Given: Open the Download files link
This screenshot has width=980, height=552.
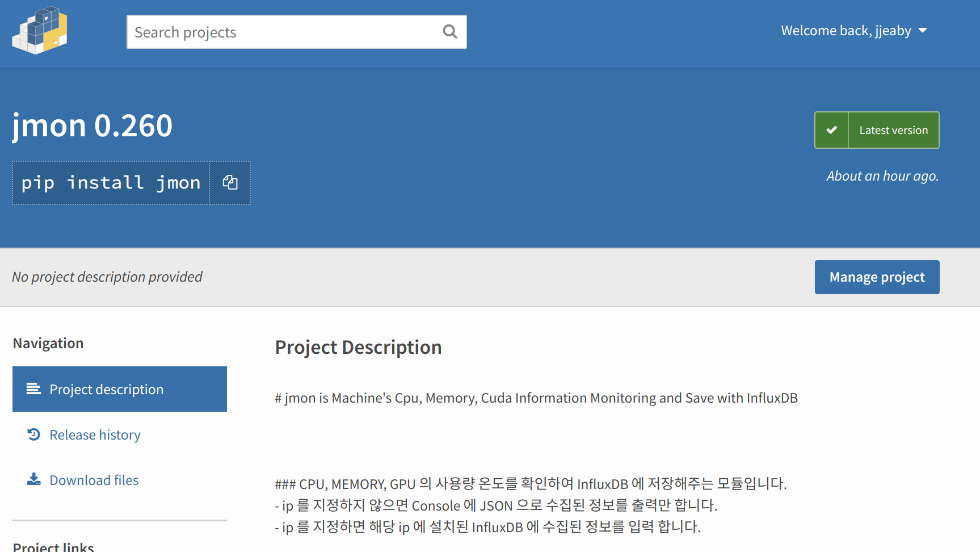Looking at the screenshot, I should [x=94, y=480].
